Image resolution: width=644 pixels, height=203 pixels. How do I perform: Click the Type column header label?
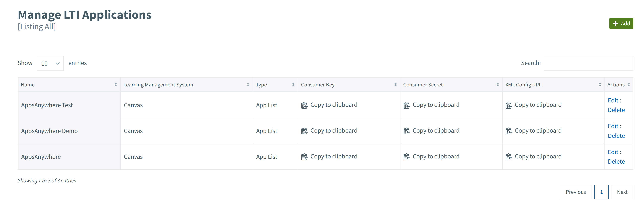pyautogui.click(x=261, y=85)
